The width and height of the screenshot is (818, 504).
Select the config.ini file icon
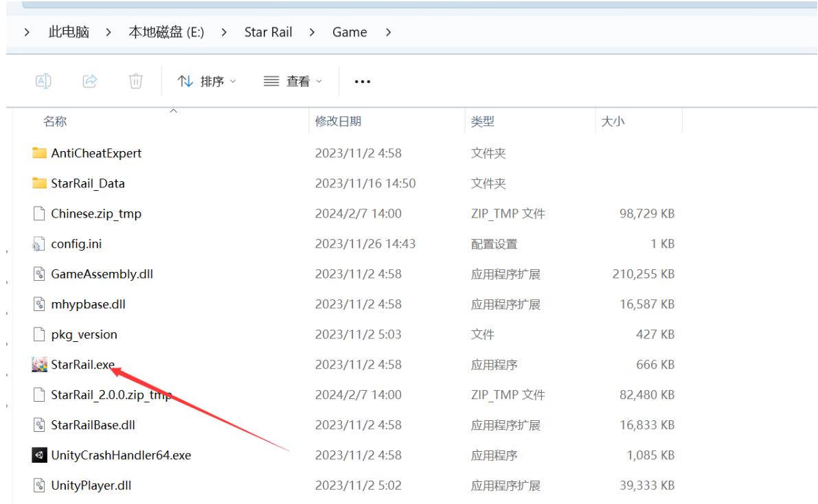38,244
